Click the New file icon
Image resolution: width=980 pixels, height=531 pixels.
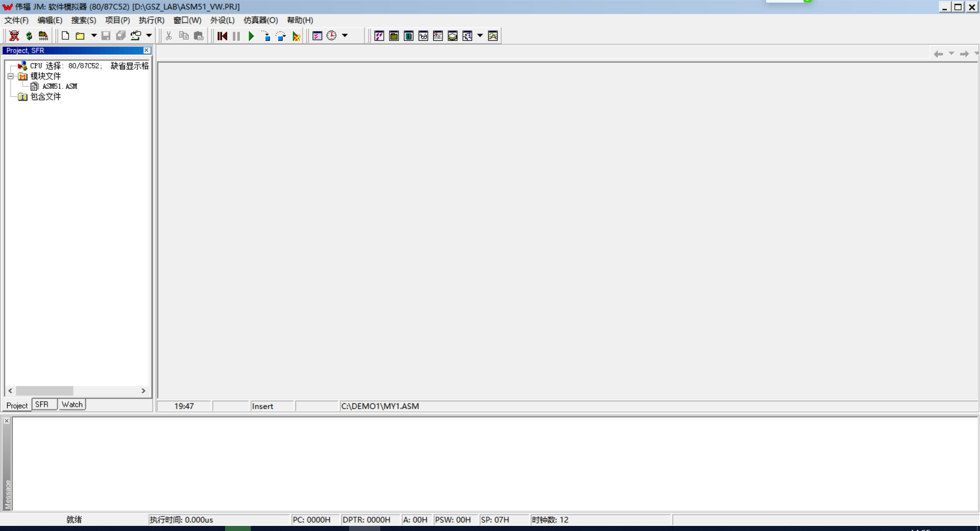pos(65,36)
